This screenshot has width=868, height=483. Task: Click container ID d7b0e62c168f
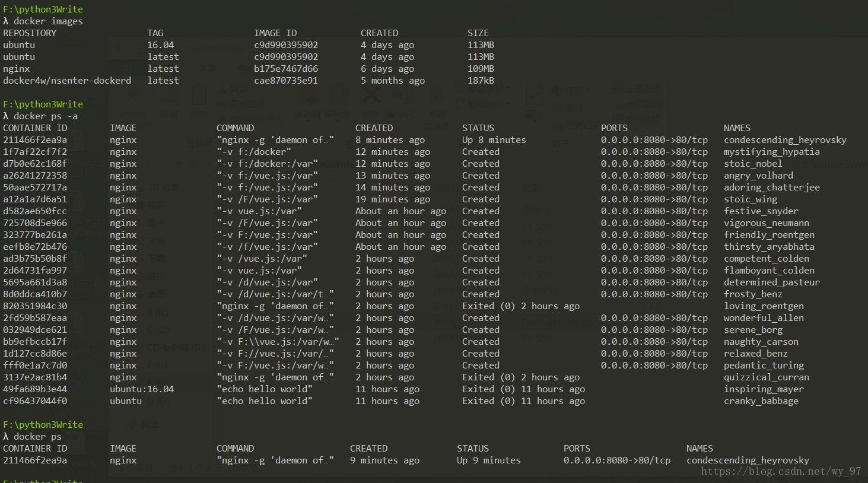tap(35, 164)
